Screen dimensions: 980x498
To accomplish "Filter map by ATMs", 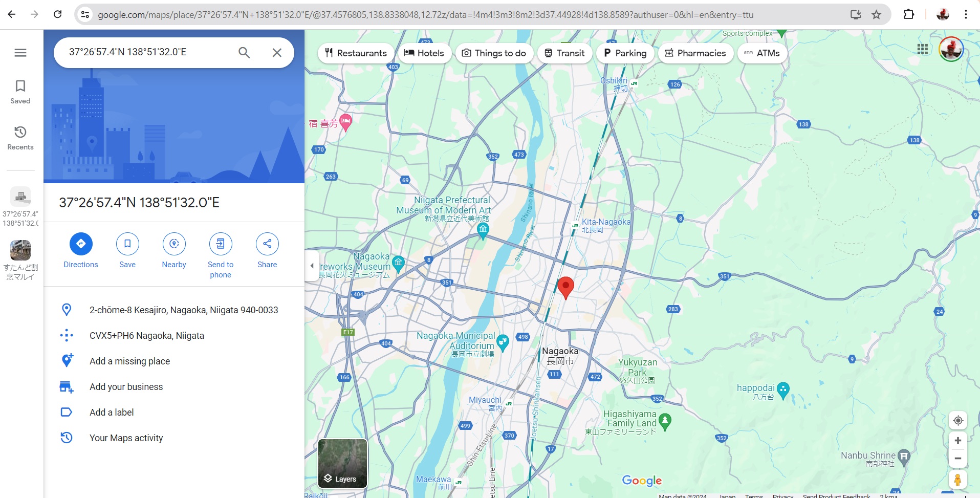I will (762, 53).
